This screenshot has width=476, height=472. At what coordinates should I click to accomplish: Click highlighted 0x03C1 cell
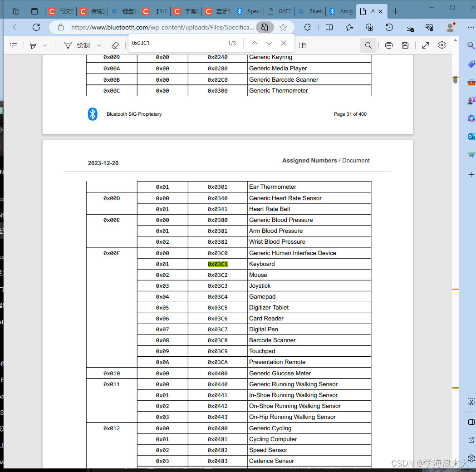pyautogui.click(x=218, y=264)
